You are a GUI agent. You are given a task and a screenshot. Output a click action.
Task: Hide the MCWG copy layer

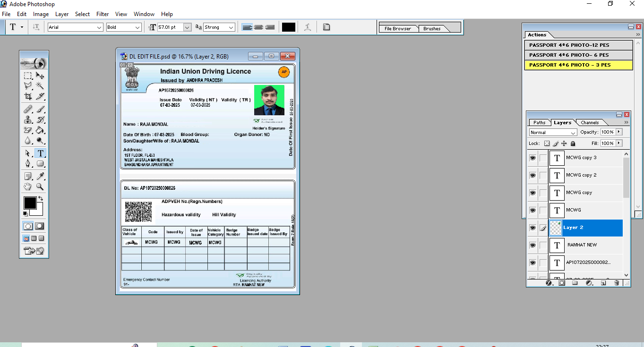(532, 193)
